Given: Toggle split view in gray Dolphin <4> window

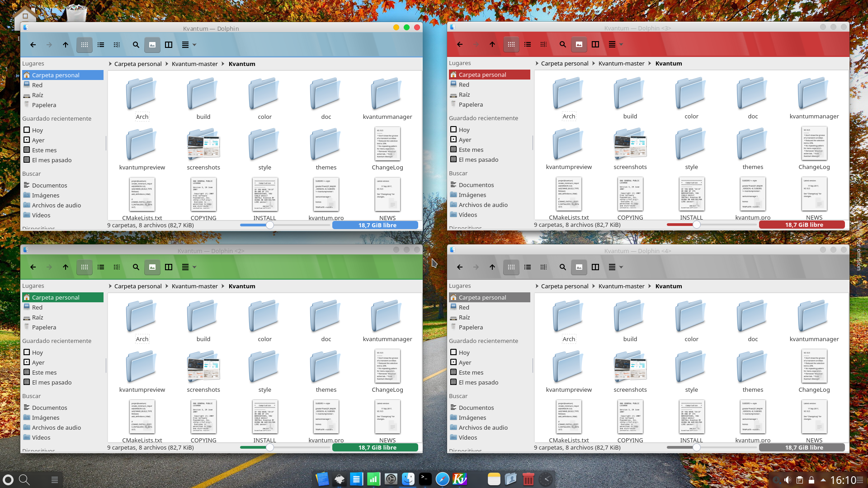Looking at the screenshot, I should tap(595, 267).
